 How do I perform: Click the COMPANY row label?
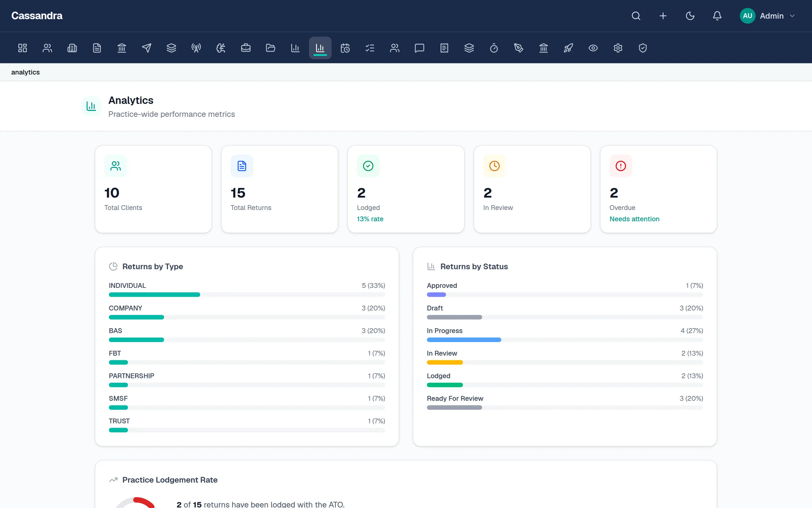[x=126, y=308]
